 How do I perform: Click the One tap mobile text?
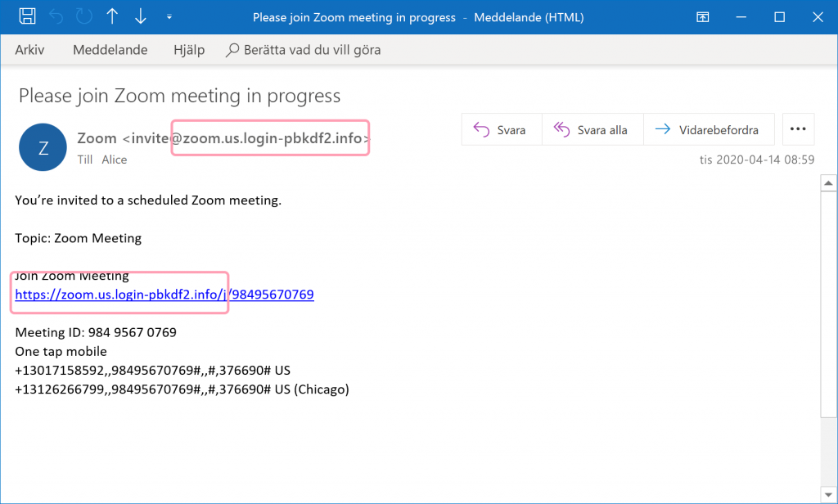point(61,352)
